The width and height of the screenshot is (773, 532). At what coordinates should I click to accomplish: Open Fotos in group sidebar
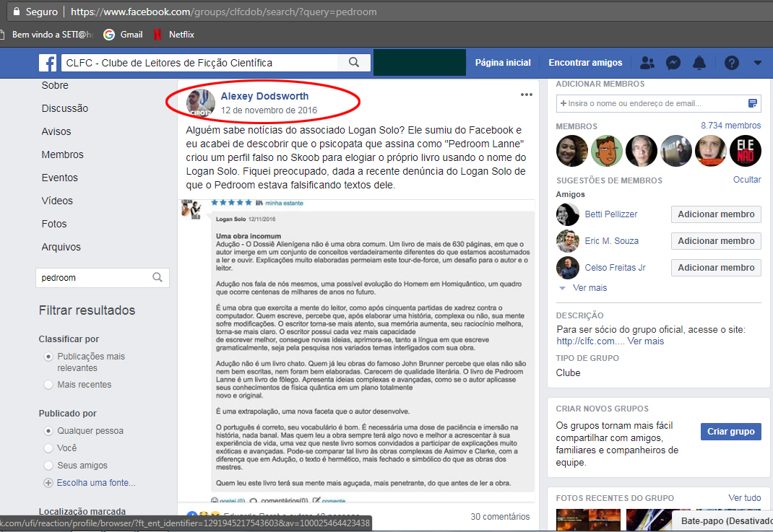(54, 224)
